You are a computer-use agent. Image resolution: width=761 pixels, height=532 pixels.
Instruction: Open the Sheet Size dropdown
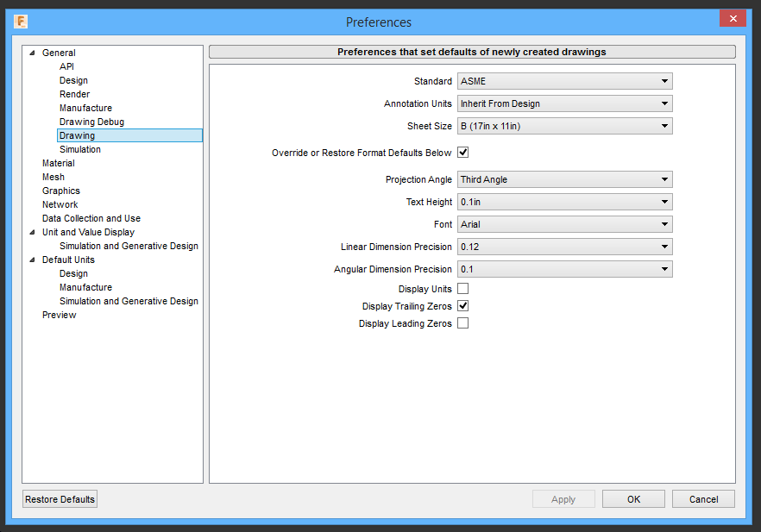(565, 126)
